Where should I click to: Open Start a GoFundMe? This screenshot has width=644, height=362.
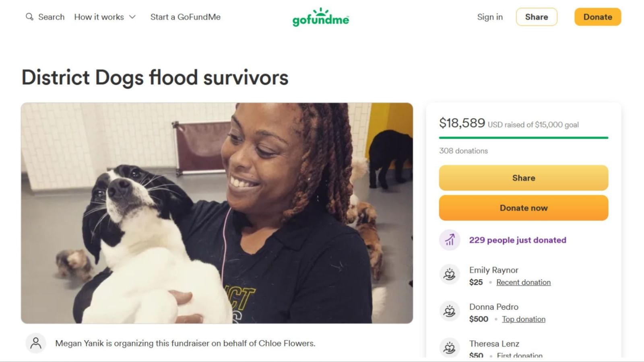point(185,17)
